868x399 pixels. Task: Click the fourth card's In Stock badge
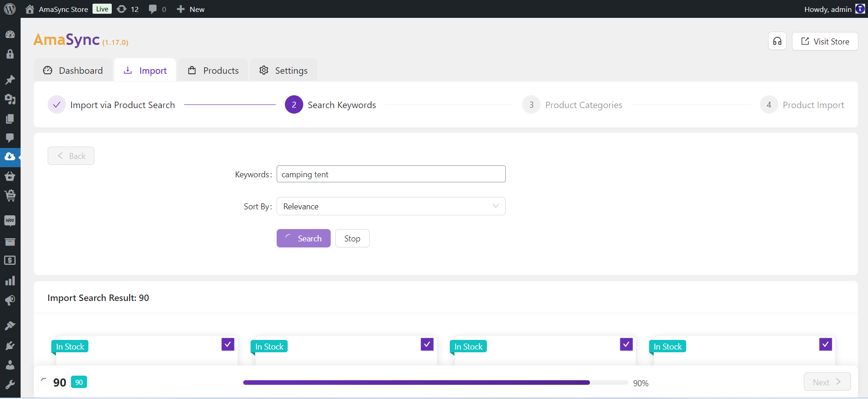point(668,346)
